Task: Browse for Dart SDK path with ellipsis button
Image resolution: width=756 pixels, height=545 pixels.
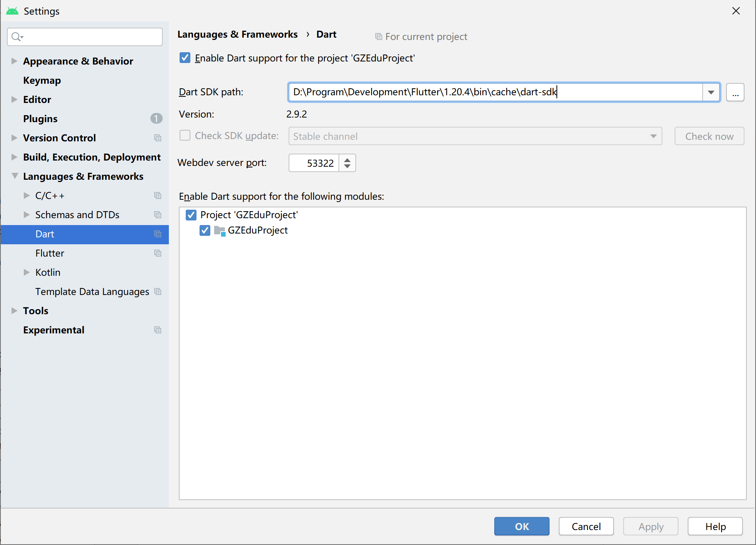Action: pyautogui.click(x=735, y=92)
